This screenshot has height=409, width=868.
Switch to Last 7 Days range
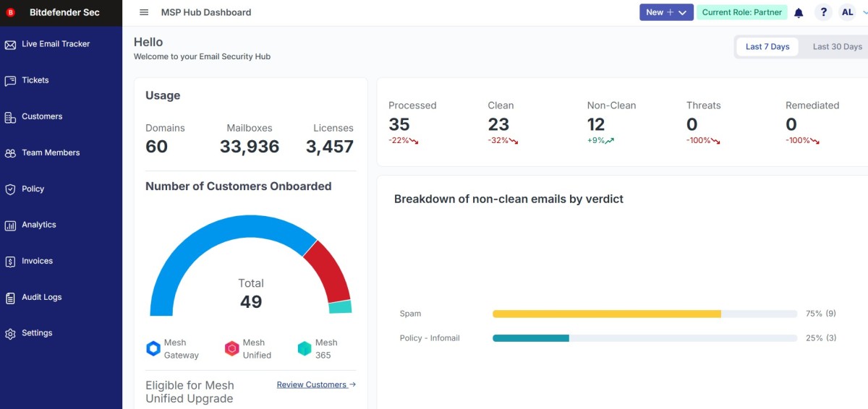coord(767,47)
